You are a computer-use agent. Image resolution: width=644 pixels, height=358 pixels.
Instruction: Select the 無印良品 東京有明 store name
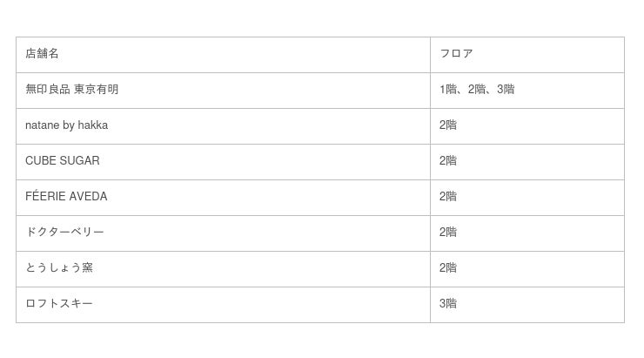(72, 89)
